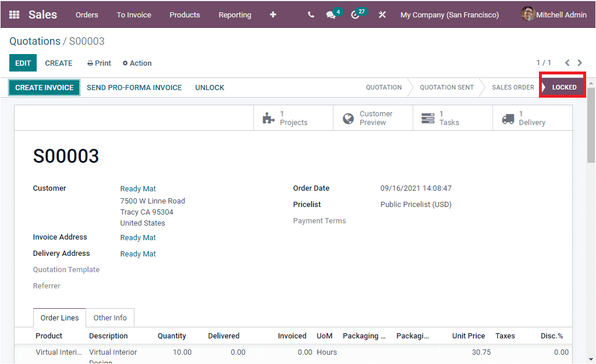596x364 pixels.
Task: Click the UNLOCK button
Action: pos(210,87)
